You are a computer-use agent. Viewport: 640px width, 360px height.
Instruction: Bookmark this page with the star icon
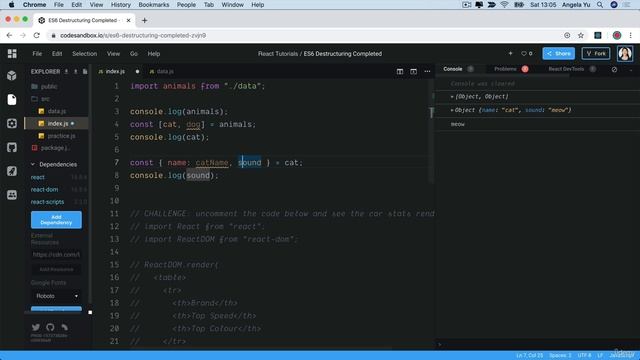581,36
